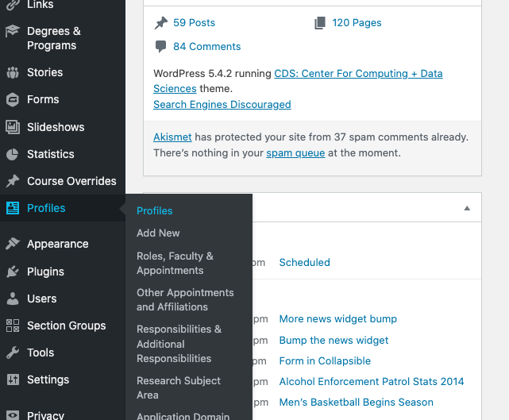
Task: Open Slideshows in the sidebar
Action: coord(56,127)
